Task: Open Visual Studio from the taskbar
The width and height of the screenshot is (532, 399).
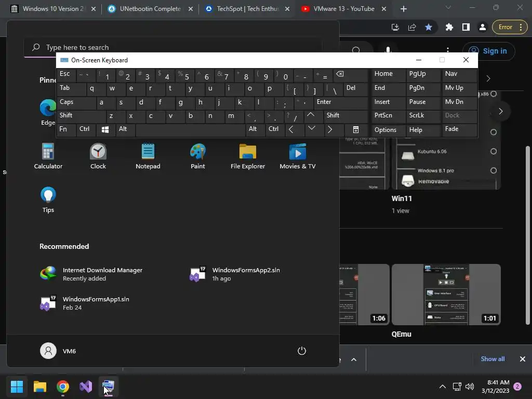Action: pyautogui.click(x=86, y=386)
